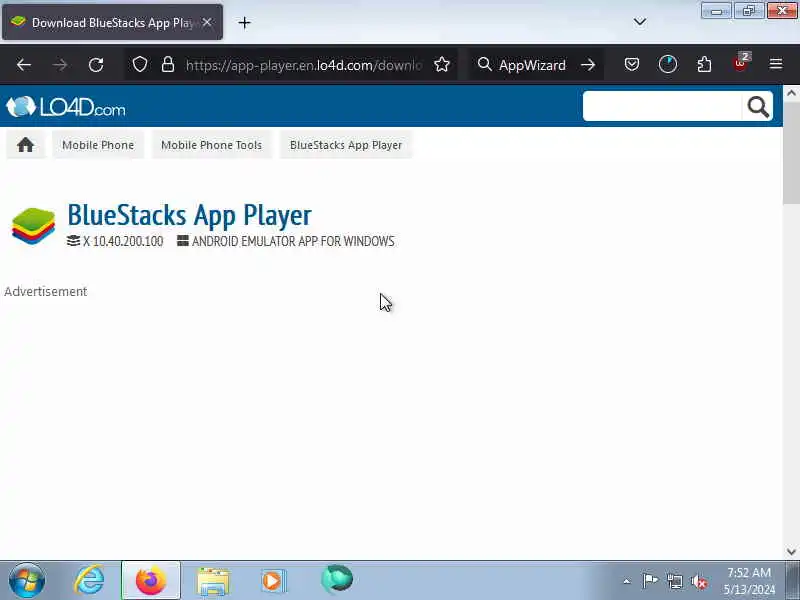800x600 pixels.
Task: Click version X 10.40.200.100 text
Action: coord(123,241)
